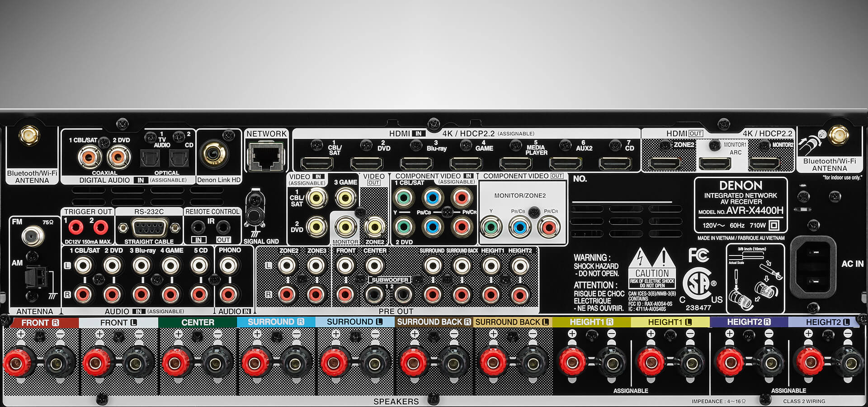
Task: Click the HDMI OUT MONITOR1 ARC port
Action: point(715,163)
